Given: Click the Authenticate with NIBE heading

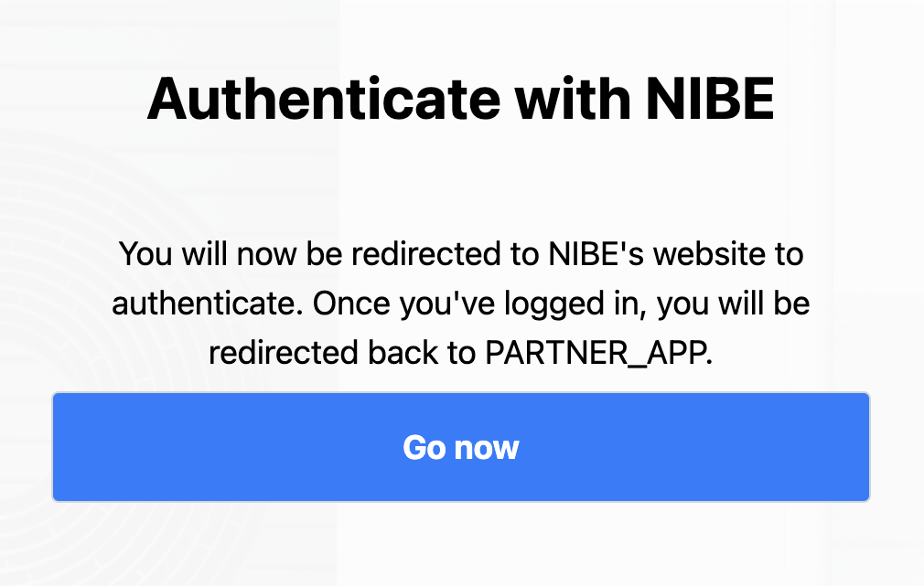Looking at the screenshot, I should tap(461, 100).
